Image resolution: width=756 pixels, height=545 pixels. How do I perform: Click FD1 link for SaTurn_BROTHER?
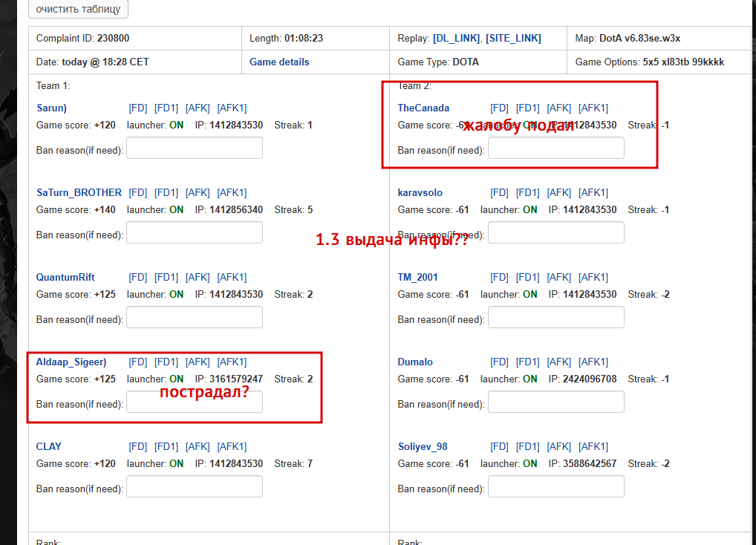(166, 193)
